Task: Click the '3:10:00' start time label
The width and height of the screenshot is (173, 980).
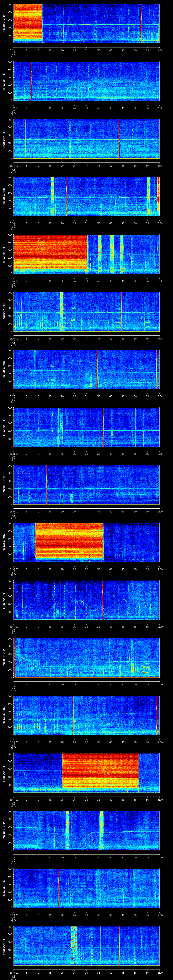Action: point(14,569)
